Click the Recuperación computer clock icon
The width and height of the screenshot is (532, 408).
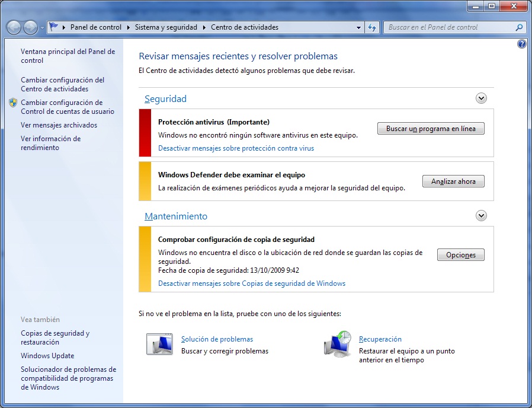(338, 344)
